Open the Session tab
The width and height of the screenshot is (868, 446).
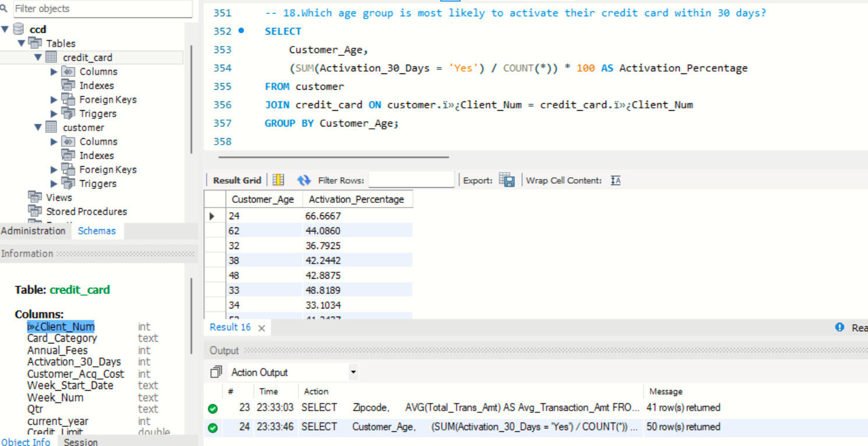[80, 441]
